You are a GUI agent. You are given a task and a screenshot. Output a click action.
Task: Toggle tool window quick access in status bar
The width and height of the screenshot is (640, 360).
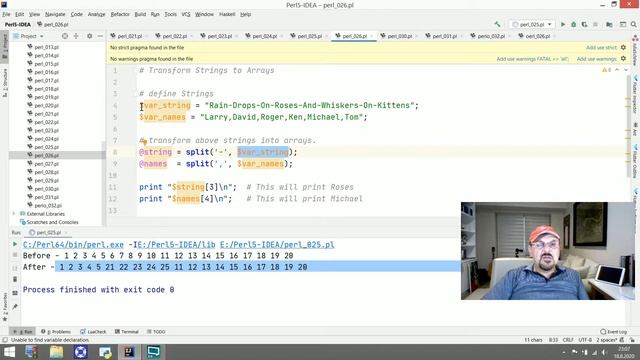click(x=5, y=340)
